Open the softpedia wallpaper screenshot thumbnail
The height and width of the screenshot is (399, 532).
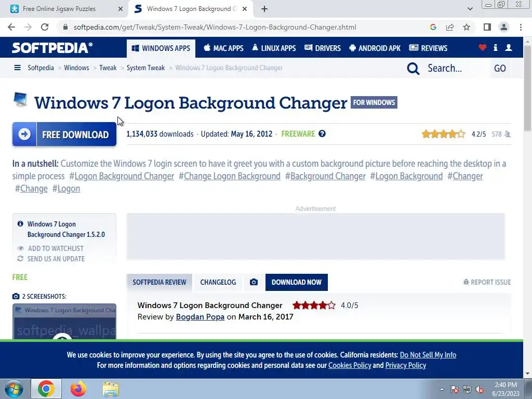(x=64, y=322)
